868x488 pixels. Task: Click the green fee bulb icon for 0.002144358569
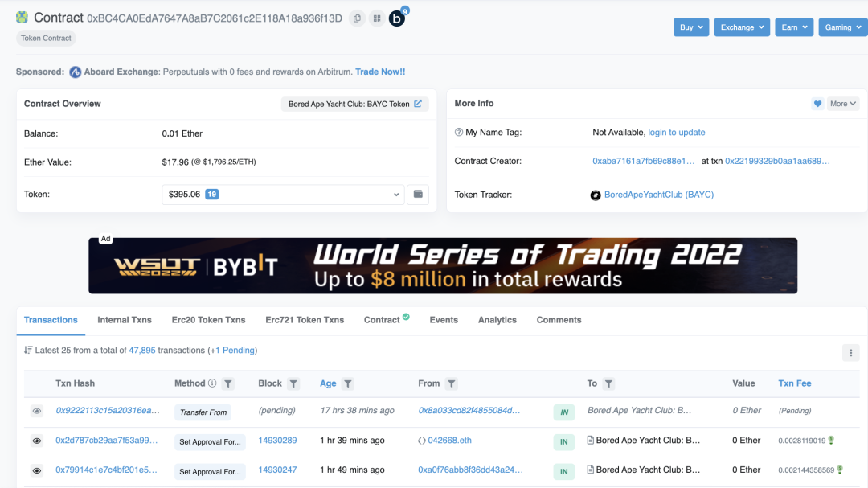pyautogui.click(x=840, y=470)
